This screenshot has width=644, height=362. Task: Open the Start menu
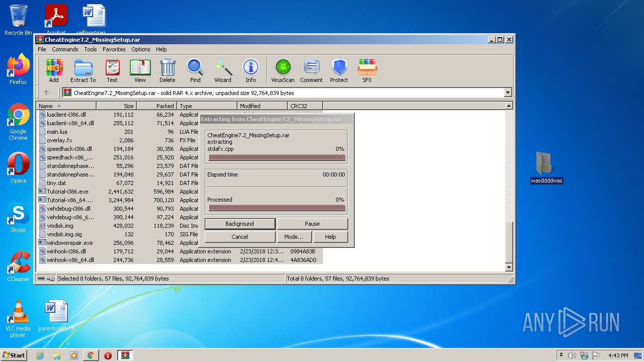tap(14, 355)
